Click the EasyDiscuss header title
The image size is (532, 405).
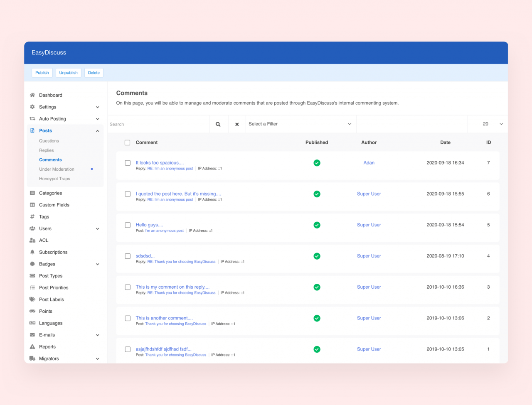[49, 53]
